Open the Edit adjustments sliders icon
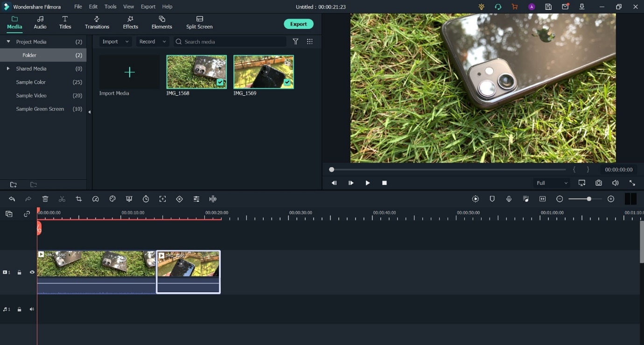The width and height of the screenshot is (644, 345). click(x=196, y=199)
